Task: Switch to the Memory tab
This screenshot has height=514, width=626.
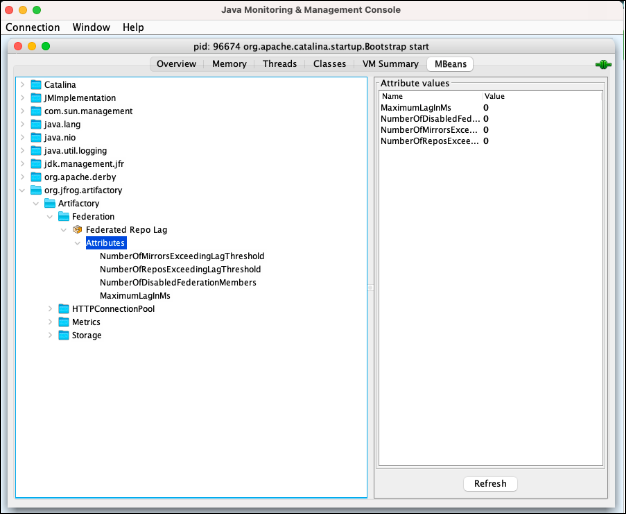Action: [229, 64]
